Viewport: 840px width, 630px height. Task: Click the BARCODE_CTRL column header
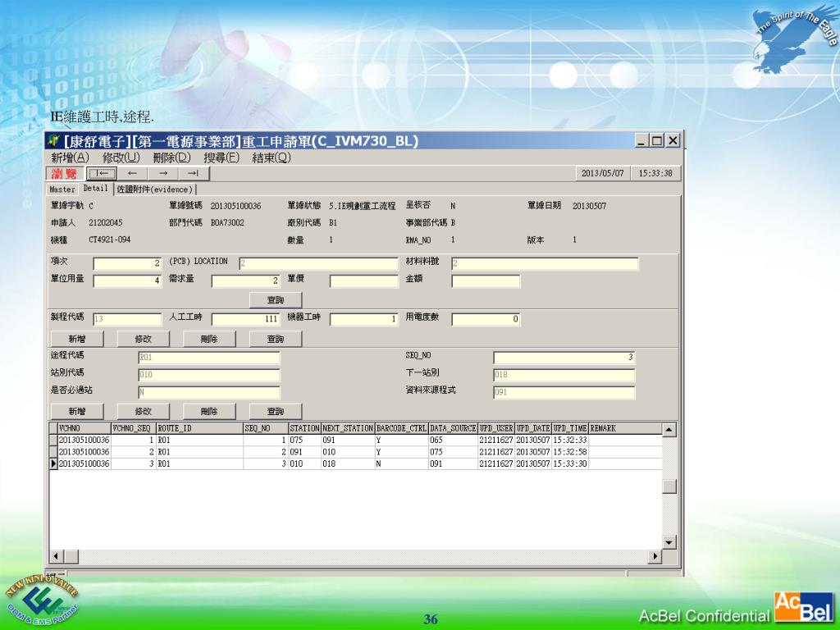click(x=401, y=428)
